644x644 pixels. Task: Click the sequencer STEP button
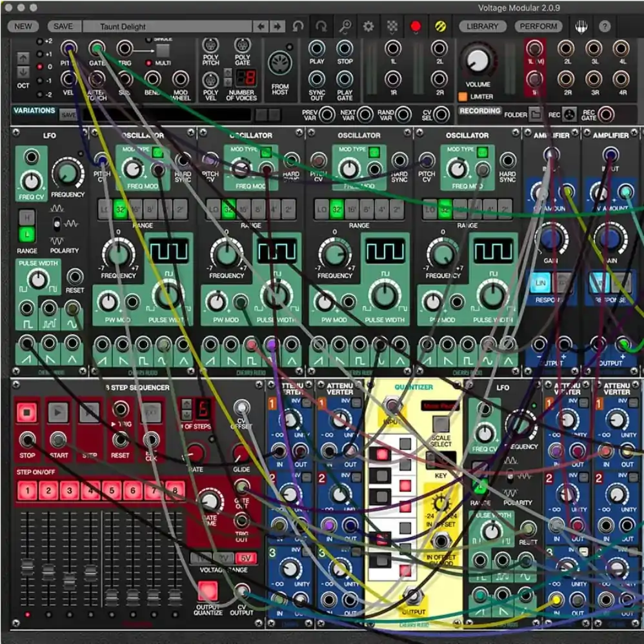89,412
